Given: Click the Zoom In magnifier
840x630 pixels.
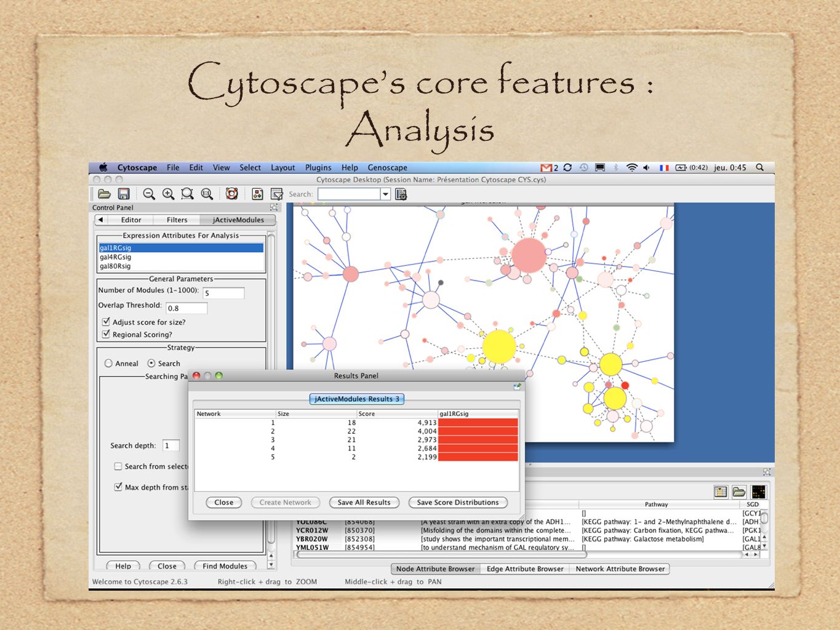Looking at the screenshot, I should point(168,194).
